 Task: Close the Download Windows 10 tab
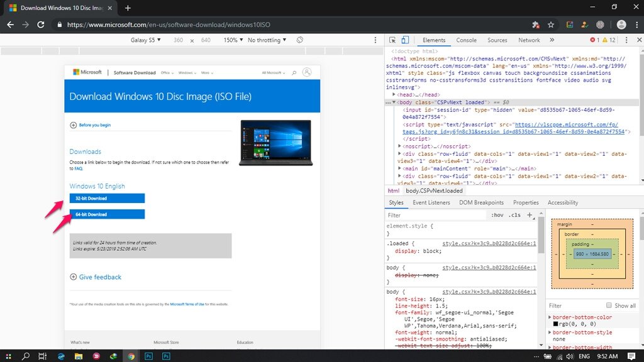pyautogui.click(x=109, y=8)
